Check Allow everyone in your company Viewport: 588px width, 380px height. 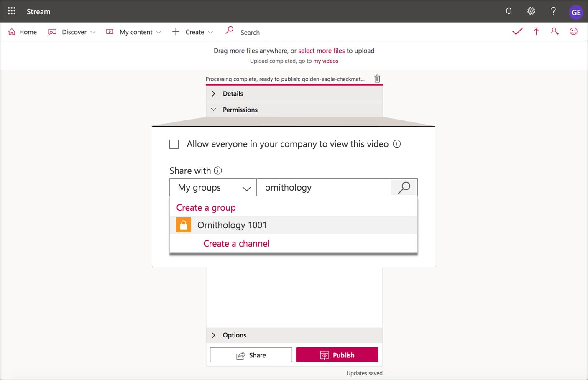[x=174, y=144]
